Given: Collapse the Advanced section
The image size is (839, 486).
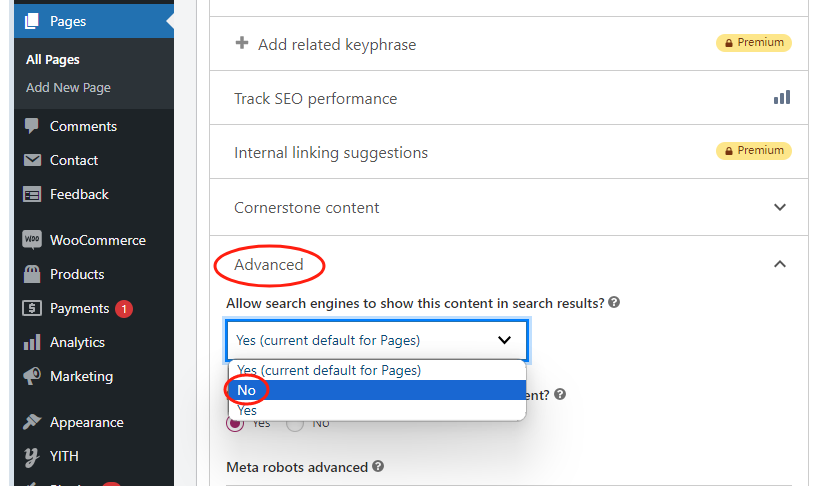Looking at the screenshot, I should click(780, 265).
